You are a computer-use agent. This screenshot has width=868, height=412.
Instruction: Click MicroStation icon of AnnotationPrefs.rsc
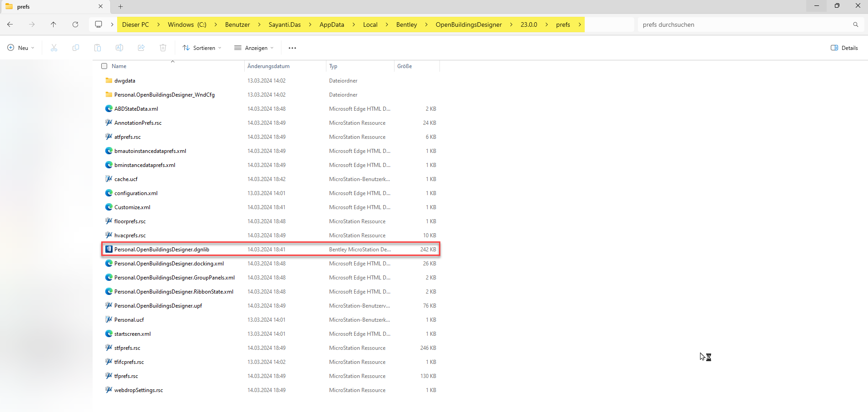point(109,123)
